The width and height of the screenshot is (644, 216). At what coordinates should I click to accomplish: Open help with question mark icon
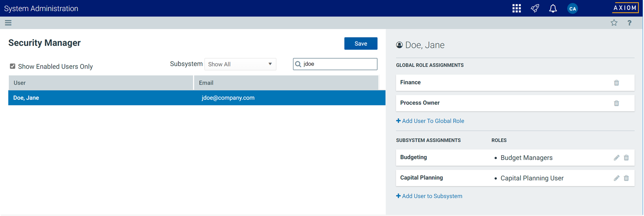(629, 23)
